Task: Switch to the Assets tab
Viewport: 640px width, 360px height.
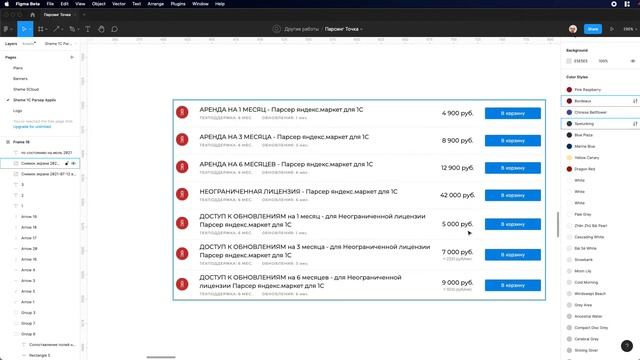Action: [28, 44]
